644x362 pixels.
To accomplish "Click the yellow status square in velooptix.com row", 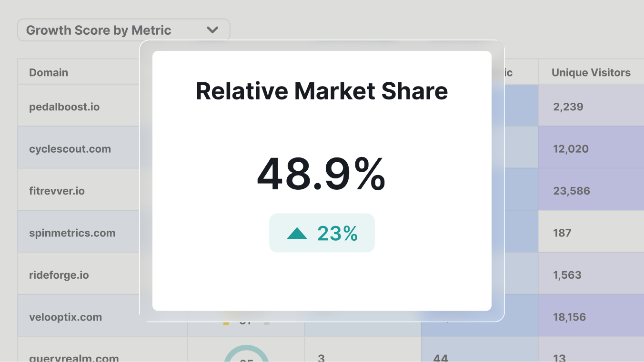I will (x=226, y=323).
